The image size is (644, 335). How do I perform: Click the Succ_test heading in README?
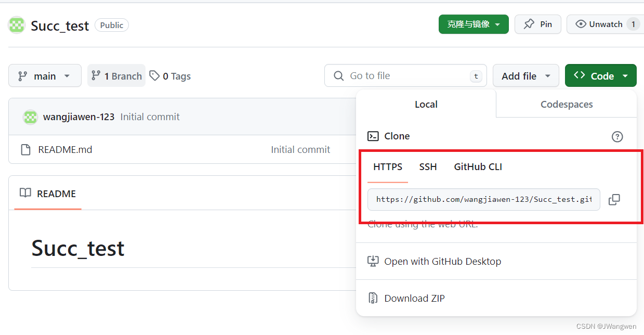(78, 248)
